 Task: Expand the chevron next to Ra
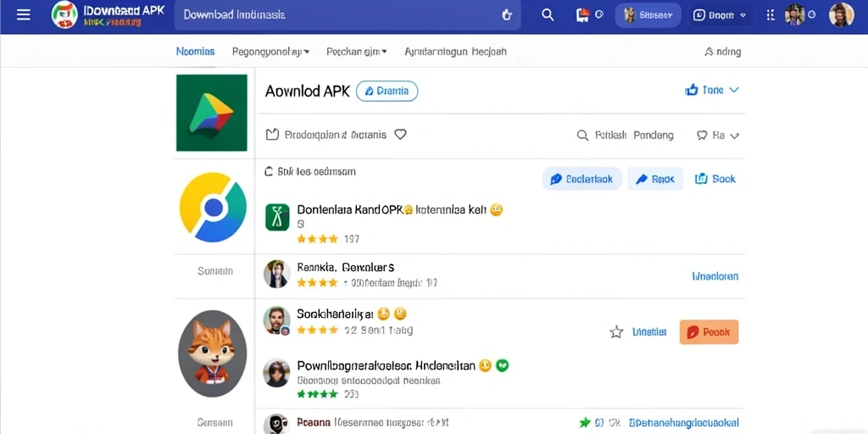coord(735,136)
